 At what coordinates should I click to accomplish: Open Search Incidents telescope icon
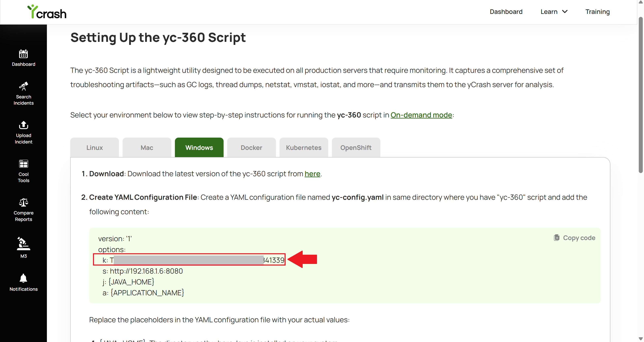click(x=24, y=86)
